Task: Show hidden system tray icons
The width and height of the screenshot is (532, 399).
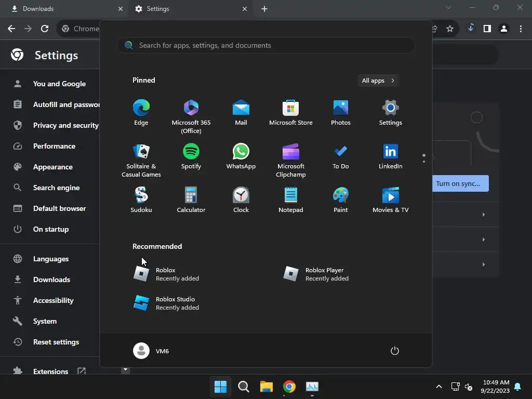Action: click(438, 387)
